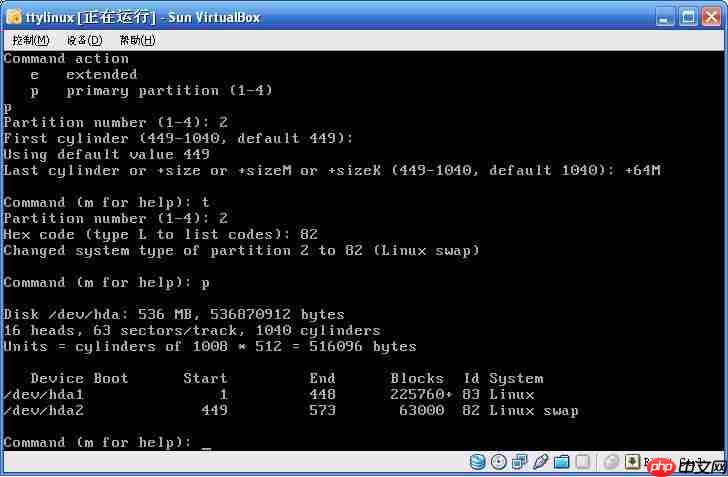The image size is (728, 477).
Task: Click 'Disk /dev/hda: 536 MB' line
Action: 174,314
